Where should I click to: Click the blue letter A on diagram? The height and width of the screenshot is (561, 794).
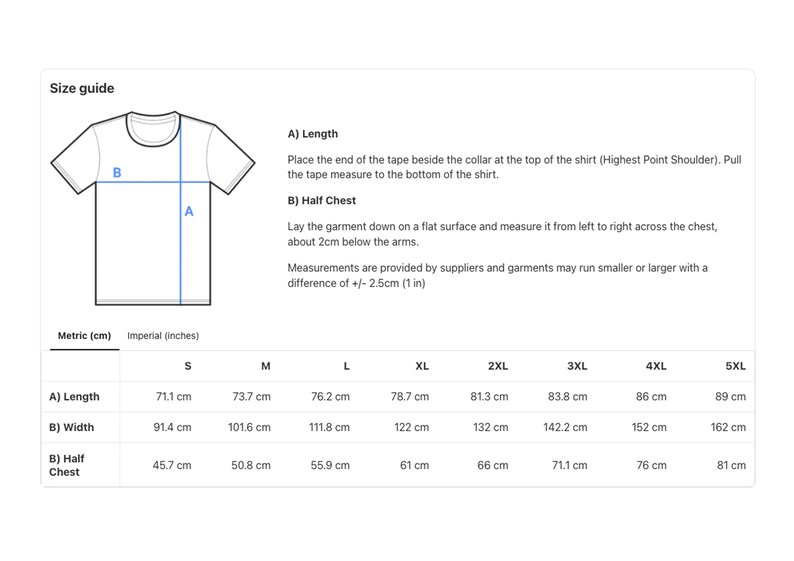[189, 211]
